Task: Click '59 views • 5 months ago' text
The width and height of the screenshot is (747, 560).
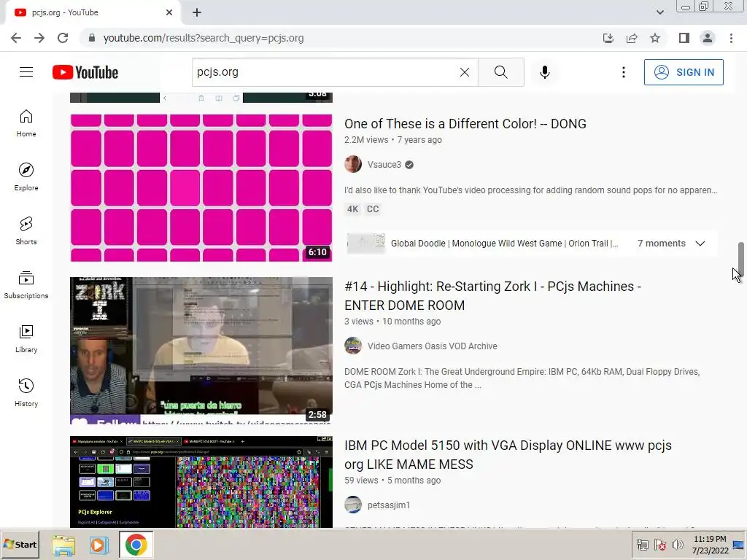Action: (392, 481)
